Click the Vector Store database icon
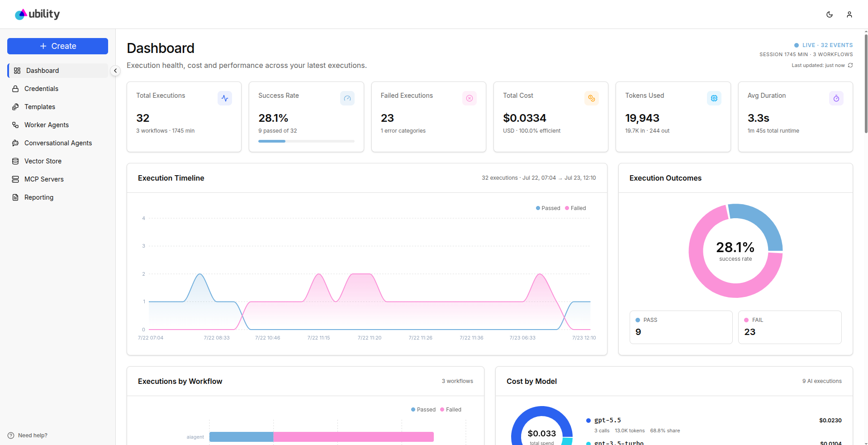The image size is (868, 445). click(x=15, y=161)
